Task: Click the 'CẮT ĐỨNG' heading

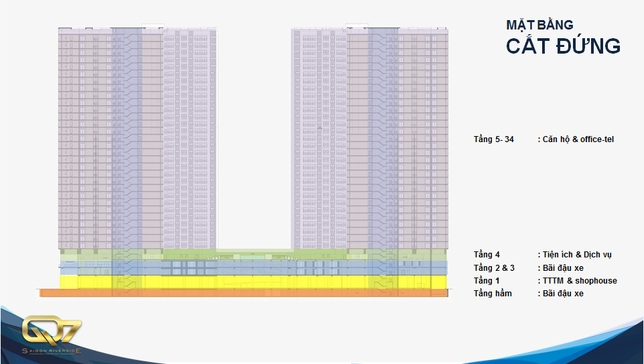Action: [563, 46]
